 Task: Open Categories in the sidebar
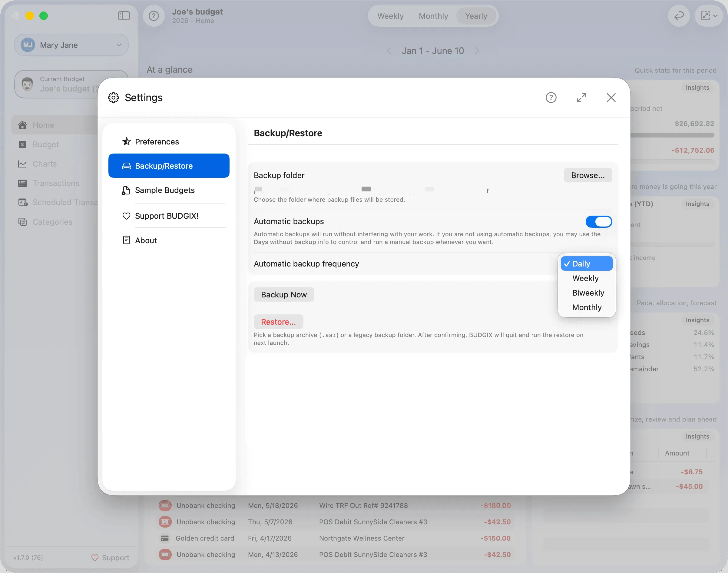coord(54,222)
